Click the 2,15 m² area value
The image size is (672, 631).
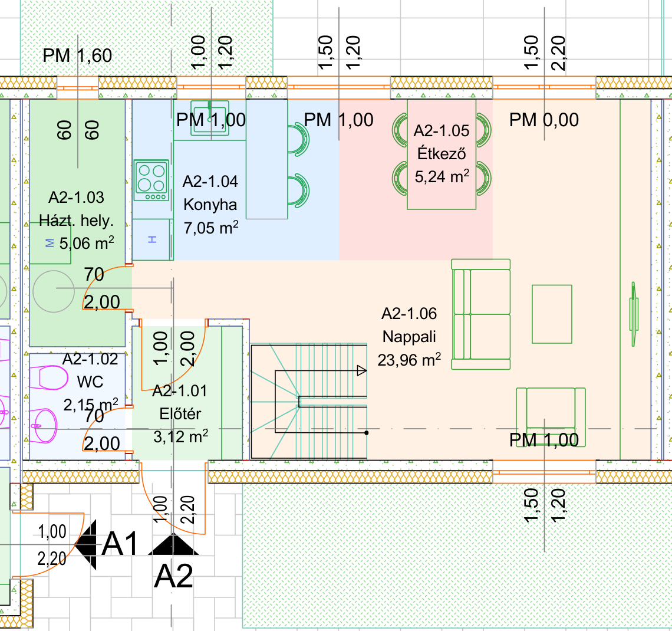point(91,404)
